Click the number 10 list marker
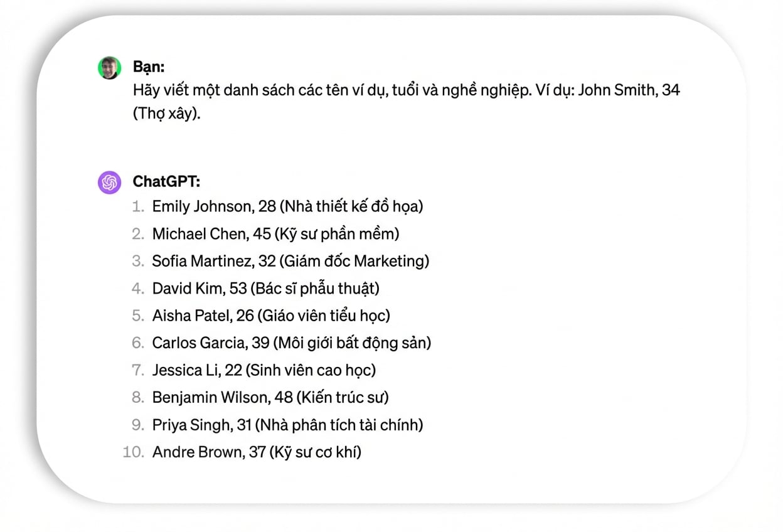 133,452
